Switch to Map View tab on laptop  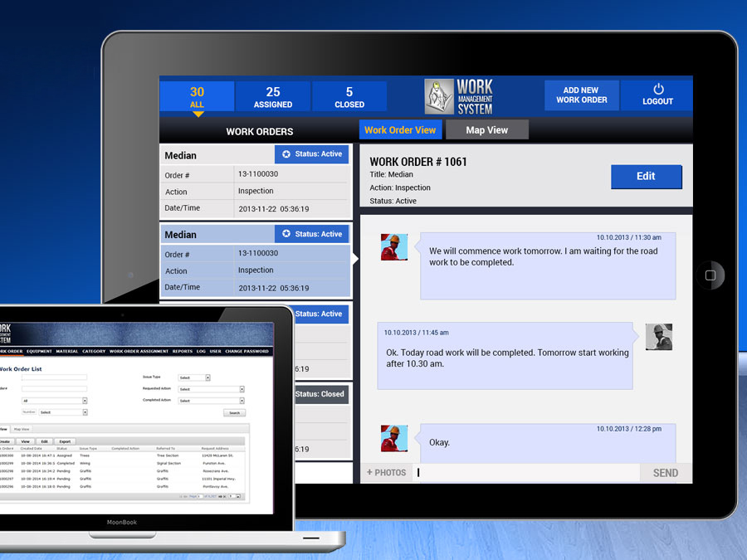[x=22, y=429]
